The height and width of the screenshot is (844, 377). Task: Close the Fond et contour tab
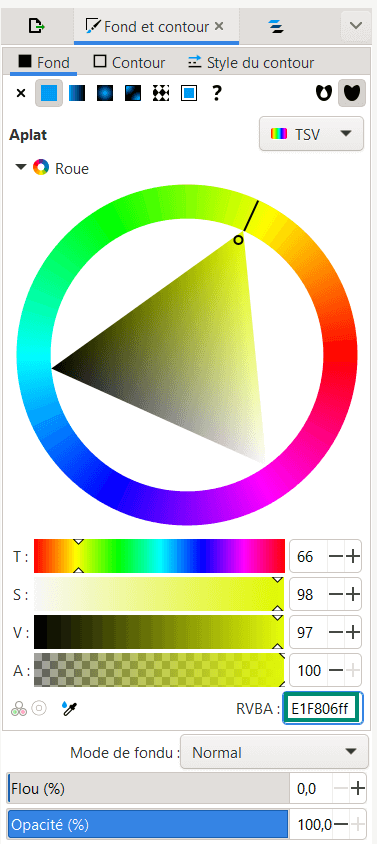[x=219, y=26]
